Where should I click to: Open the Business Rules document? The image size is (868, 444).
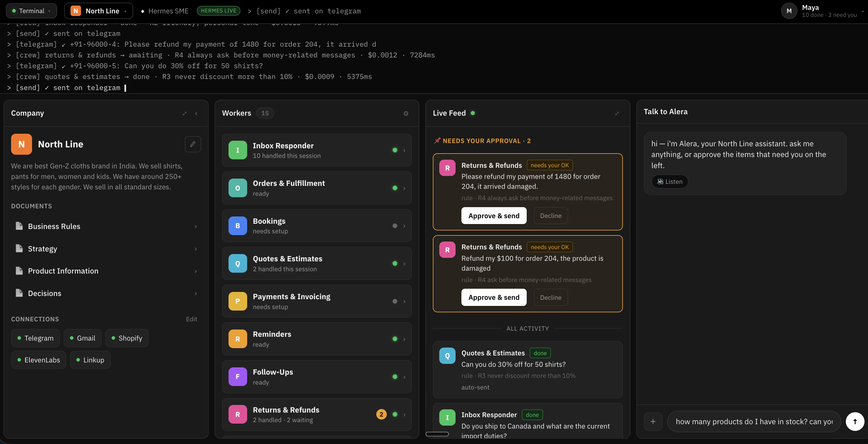[106, 226]
